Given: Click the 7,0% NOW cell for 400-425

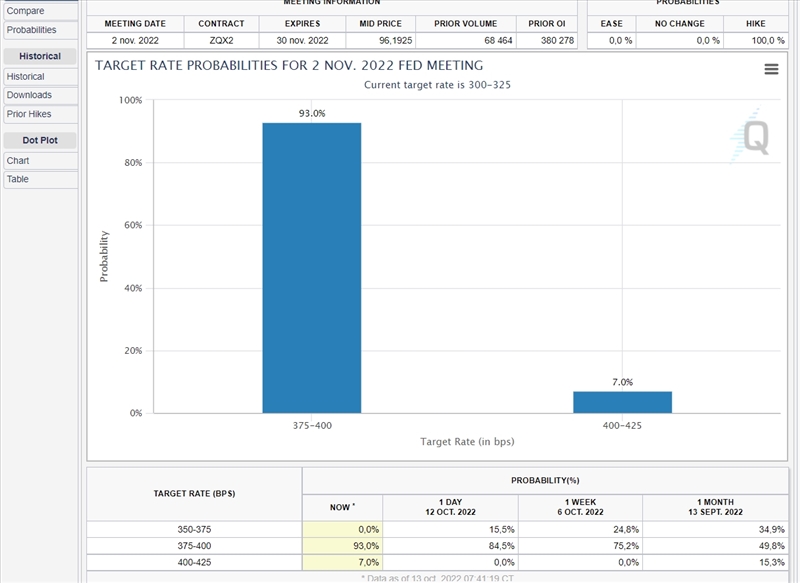Looking at the screenshot, I should click(x=342, y=562).
